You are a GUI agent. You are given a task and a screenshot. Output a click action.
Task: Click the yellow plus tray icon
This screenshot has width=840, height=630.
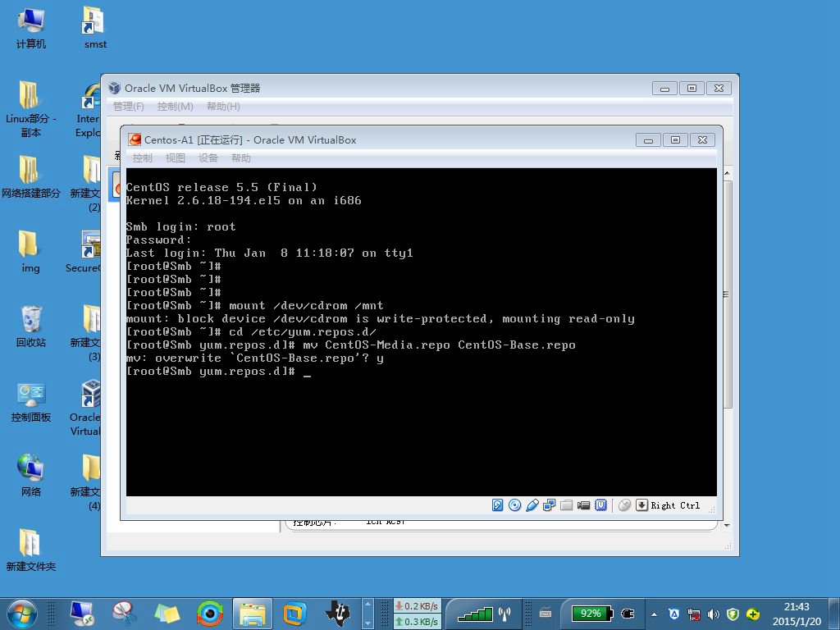click(x=753, y=614)
